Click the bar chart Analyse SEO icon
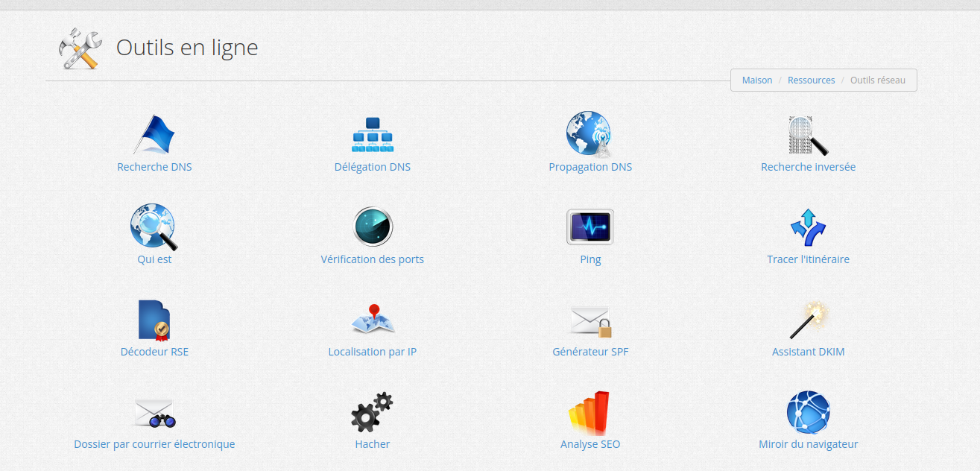Viewport: 980px width, 471px height. [x=589, y=412]
